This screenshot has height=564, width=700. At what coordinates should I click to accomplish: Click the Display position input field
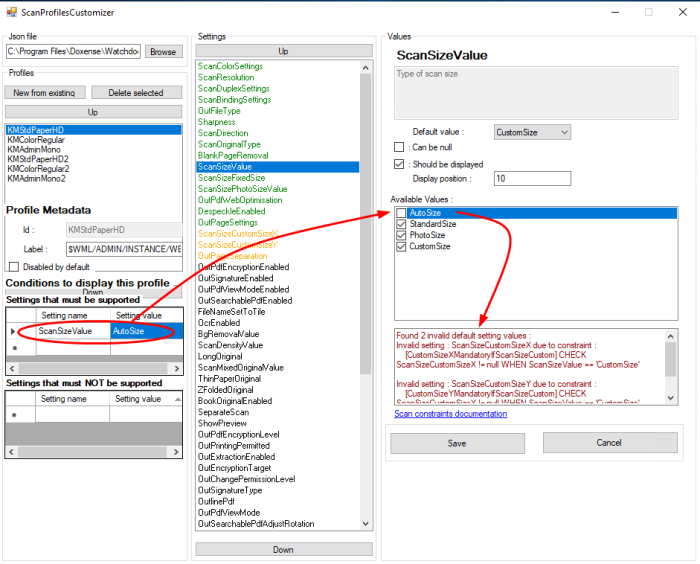click(531, 178)
